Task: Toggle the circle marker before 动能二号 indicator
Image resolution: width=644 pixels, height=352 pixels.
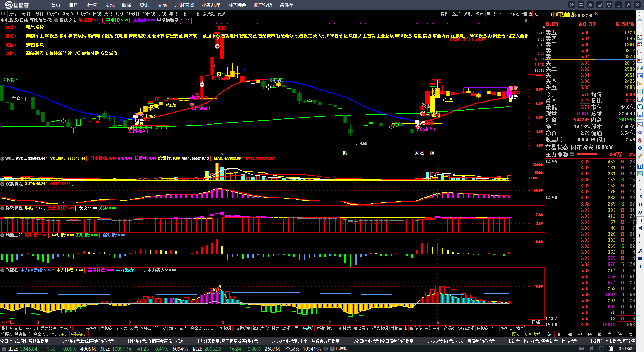Action: [x=2, y=235]
